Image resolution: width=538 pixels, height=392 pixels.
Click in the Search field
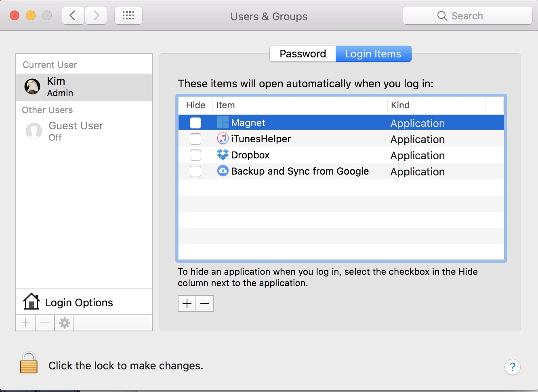pos(467,16)
